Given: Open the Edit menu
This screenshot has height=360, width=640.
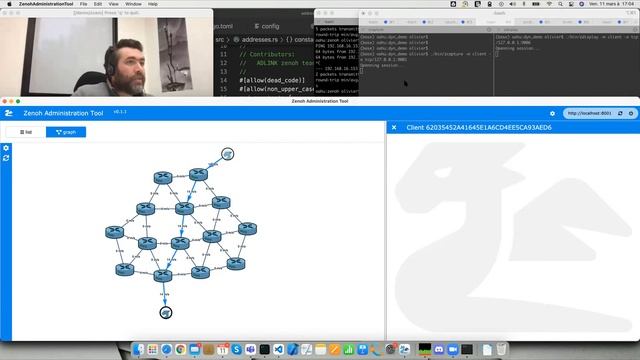Looking at the screenshot, I should (x=98, y=4).
